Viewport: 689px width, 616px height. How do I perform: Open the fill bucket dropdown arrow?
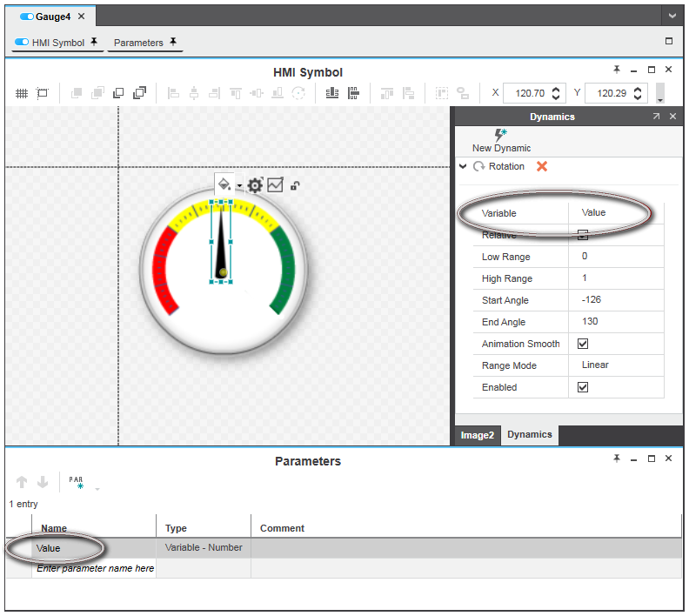[x=238, y=186]
